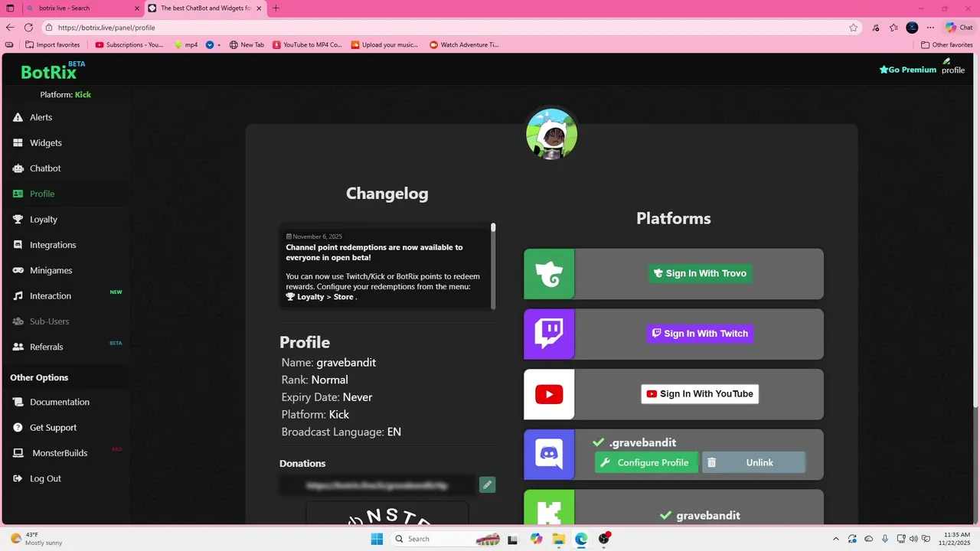Viewport: 980px width, 551px height.
Task: Open the profile icon at top right
Action: (953, 67)
